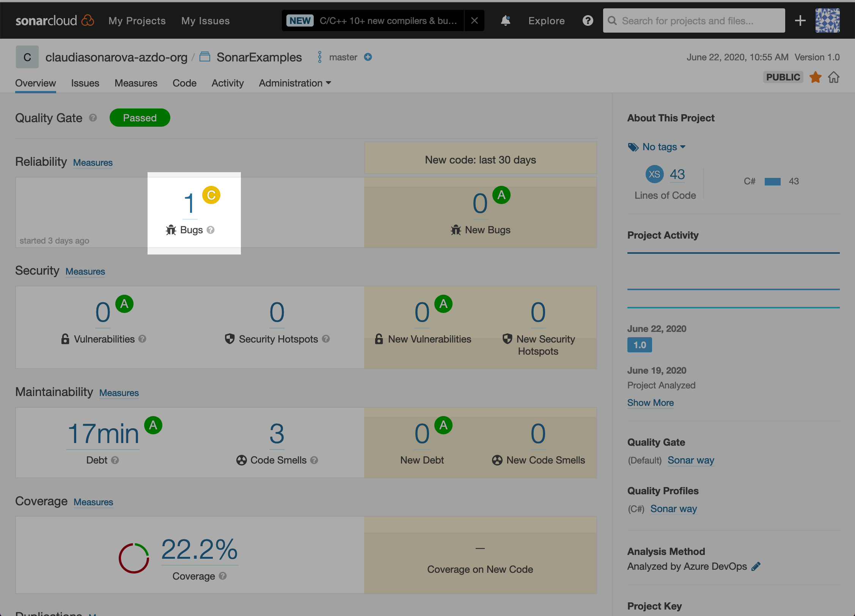The image size is (855, 616).
Task: Edit analysis method with pencil icon
Action: [x=756, y=566]
